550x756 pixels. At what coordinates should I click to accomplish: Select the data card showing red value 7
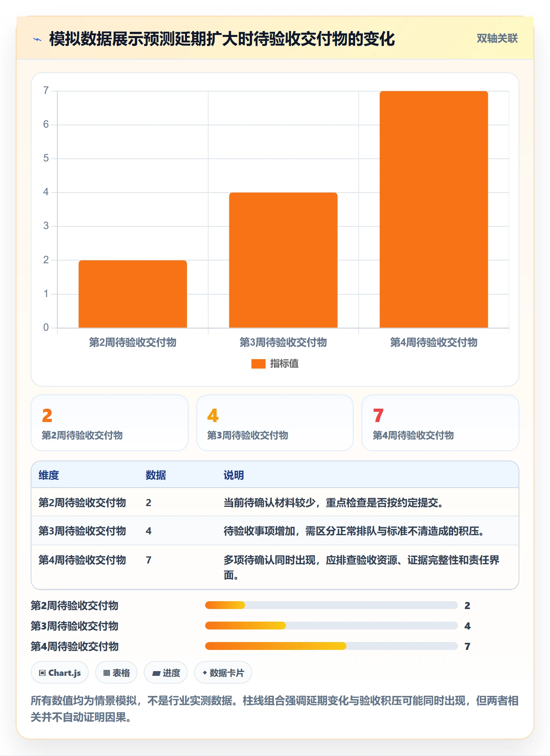[x=440, y=423]
